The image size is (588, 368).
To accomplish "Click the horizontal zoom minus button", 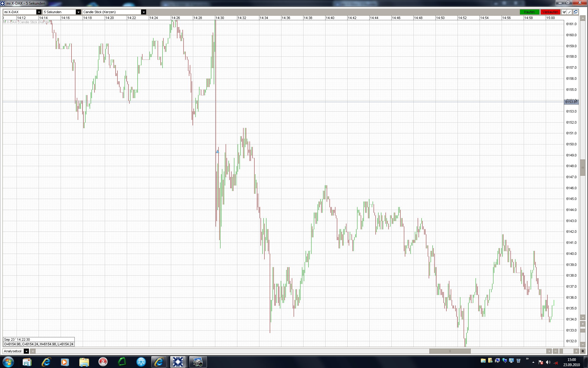I will point(555,351).
